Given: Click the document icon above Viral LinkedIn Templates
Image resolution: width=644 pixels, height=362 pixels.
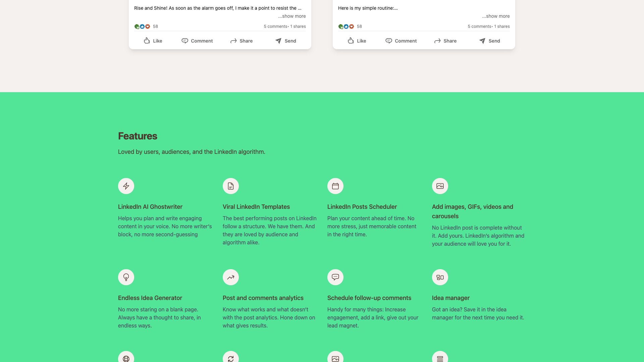Looking at the screenshot, I should point(230,186).
